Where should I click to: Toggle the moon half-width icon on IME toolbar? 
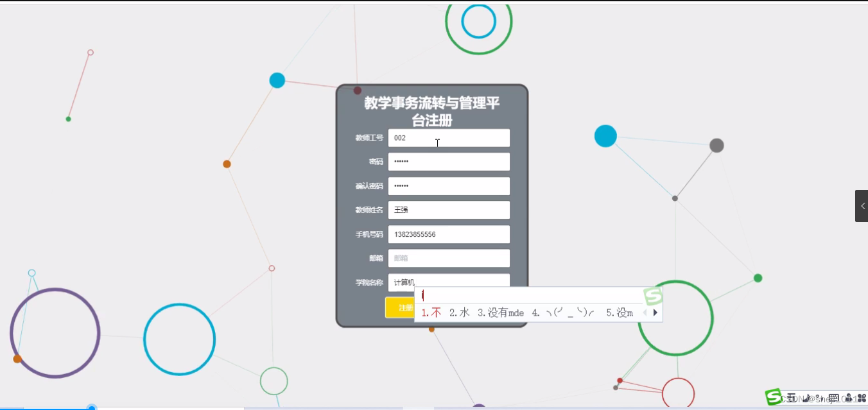tap(808, 398)
